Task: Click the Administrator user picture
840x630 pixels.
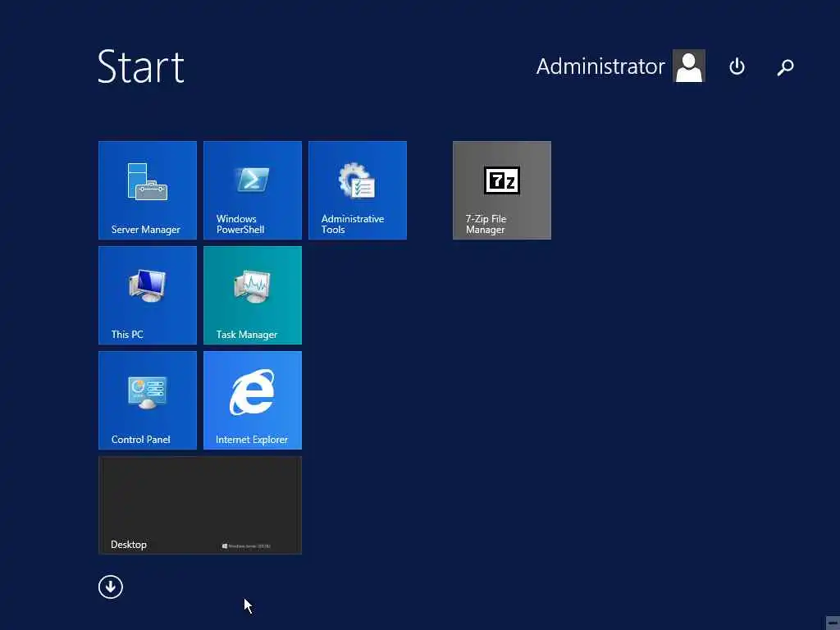Action: 689,66
